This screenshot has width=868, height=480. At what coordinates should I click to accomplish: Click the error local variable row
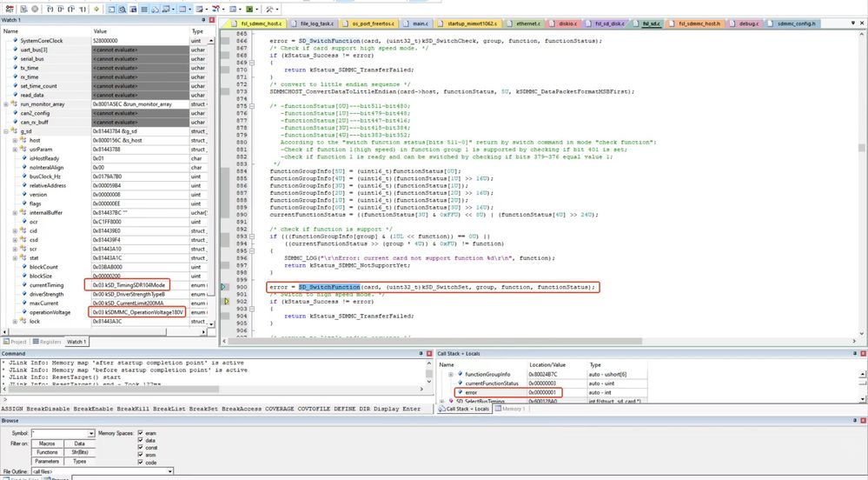pyautogui.click(x=542, y=392)
